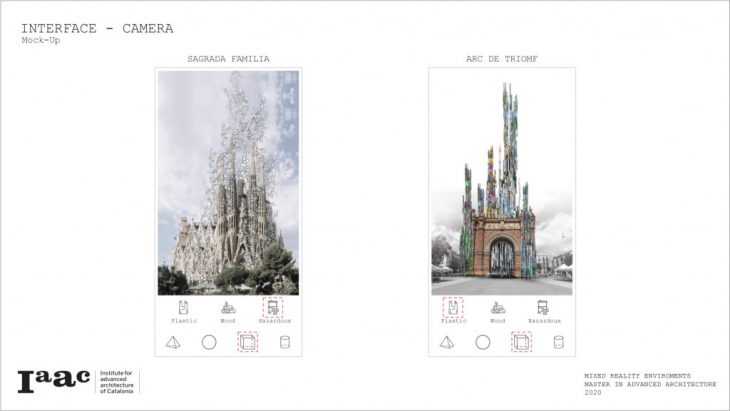This screenshot has width=730, height=411.
Task: Choose sphere shape in Sagrada Familia mockup
Action: (x=209, y=342)
